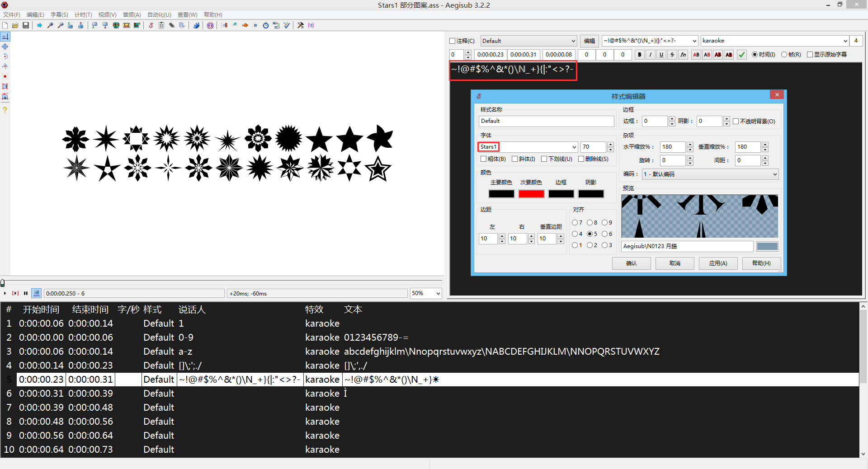This screenshot has width=868, height=469.
Task: Click the New subtitles toolbar icon
Action: (5, 25)
